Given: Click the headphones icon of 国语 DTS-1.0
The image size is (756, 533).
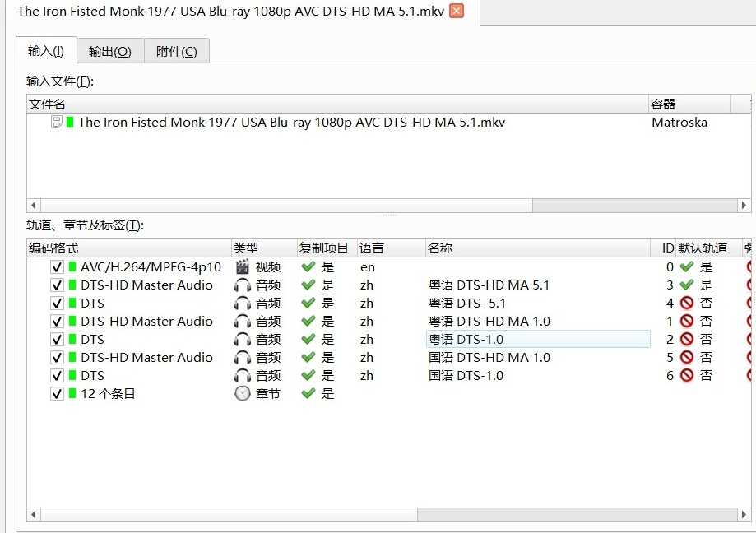Looking at the screenshot, I should [243, 375].
